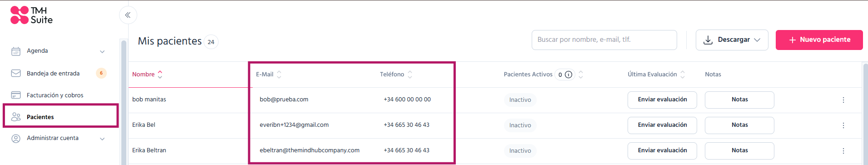Click the Facturación y cobros card icon

16,95
